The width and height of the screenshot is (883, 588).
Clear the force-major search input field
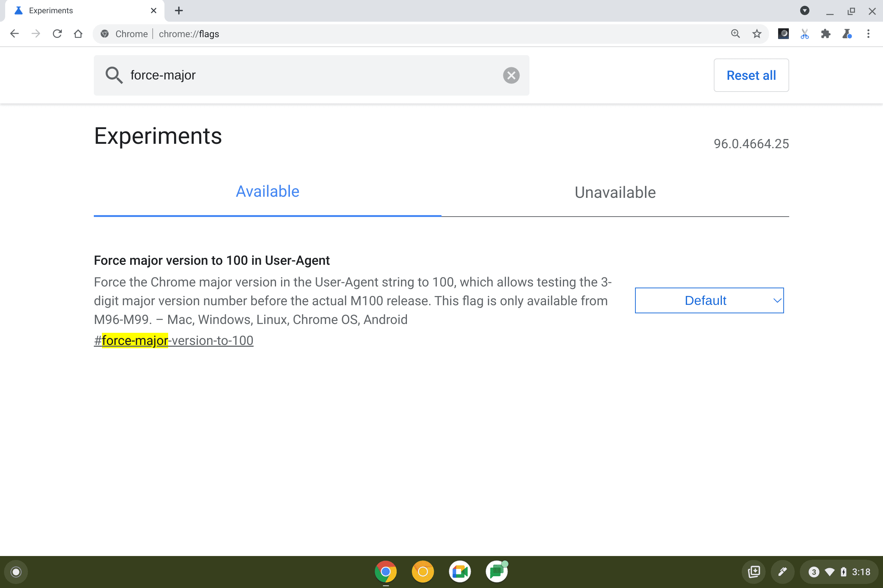point(511,75)
